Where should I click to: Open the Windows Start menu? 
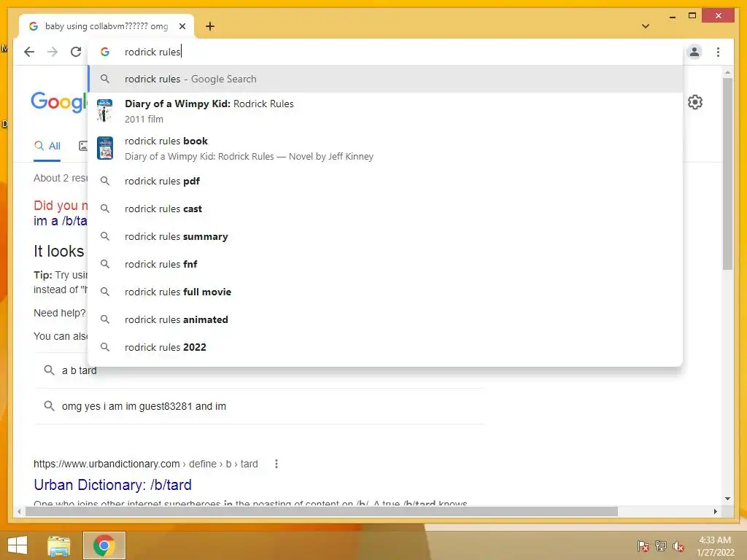point(18,545)
